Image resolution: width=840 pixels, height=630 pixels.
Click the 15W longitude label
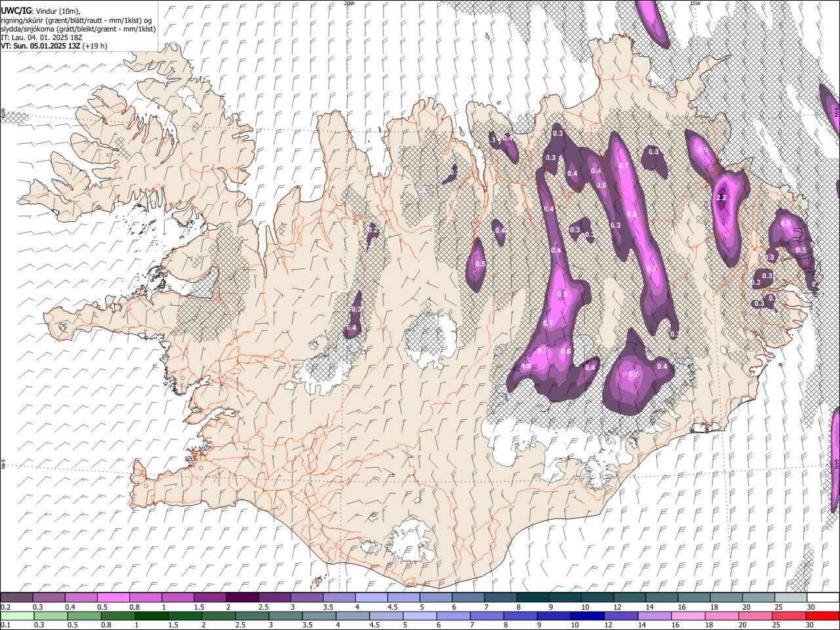tap(695, 3)
